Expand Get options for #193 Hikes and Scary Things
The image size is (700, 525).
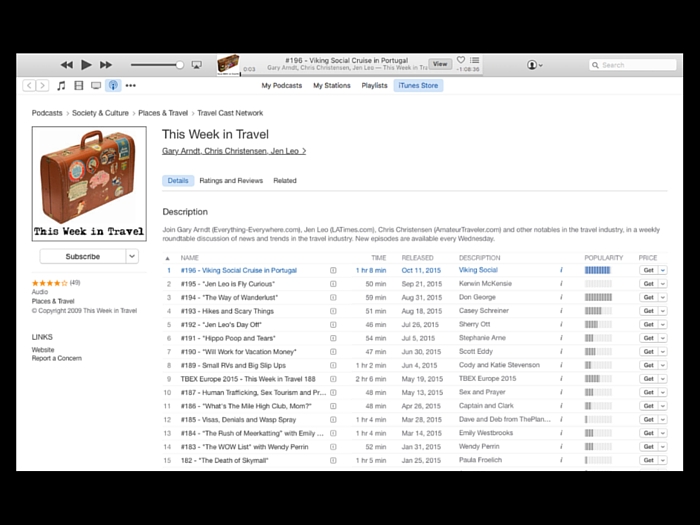663,311
